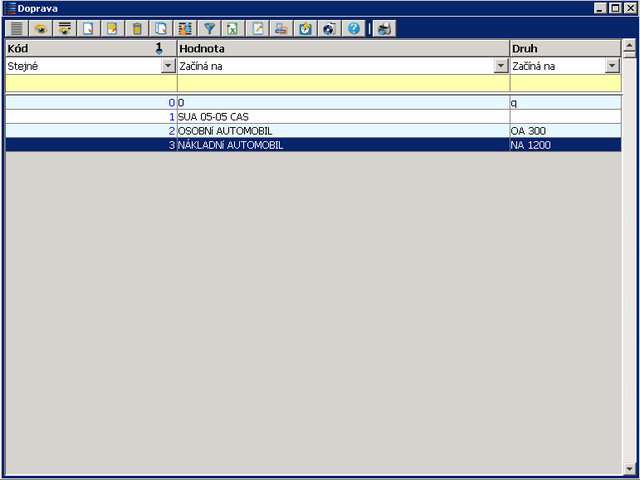Open help with the question mark icon
This screenshot has width=640, height=480.
(353, 28)
